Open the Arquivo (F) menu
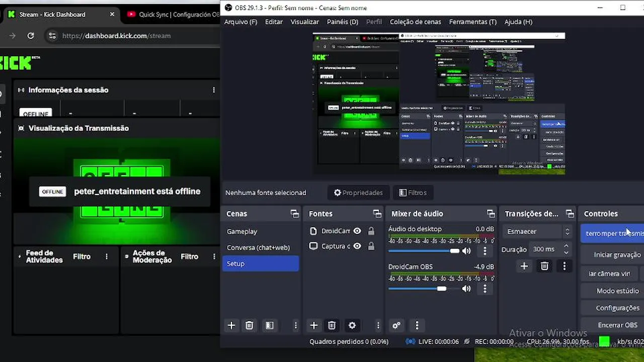Image resolution: width=644 pixels, height=362 pixels. (x=240, y=22)
